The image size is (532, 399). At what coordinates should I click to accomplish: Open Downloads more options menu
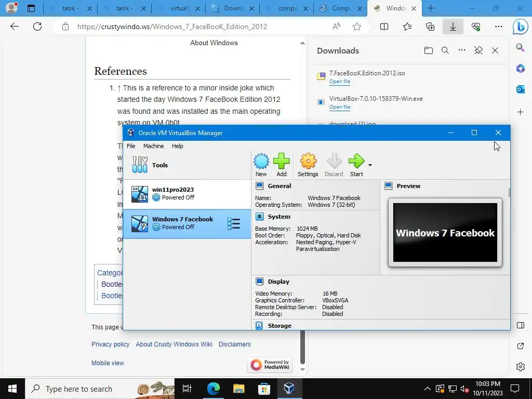(x=462, y=50)
